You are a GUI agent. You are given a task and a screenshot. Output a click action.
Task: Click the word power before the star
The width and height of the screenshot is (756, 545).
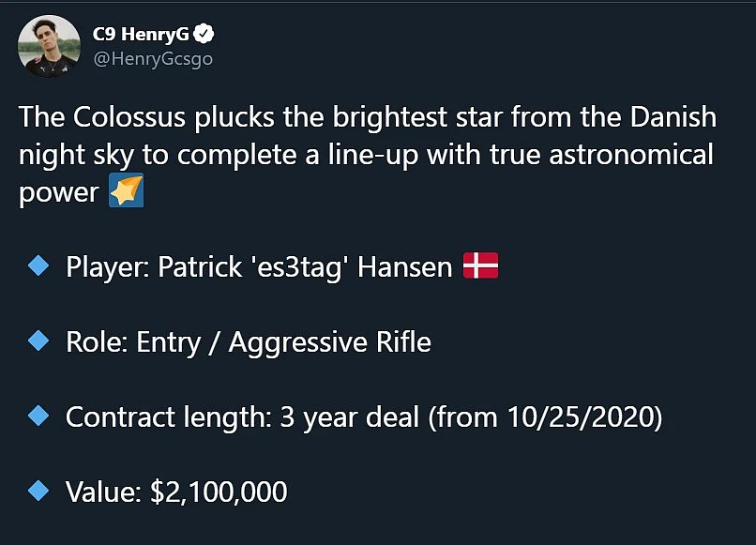[59, 193]
